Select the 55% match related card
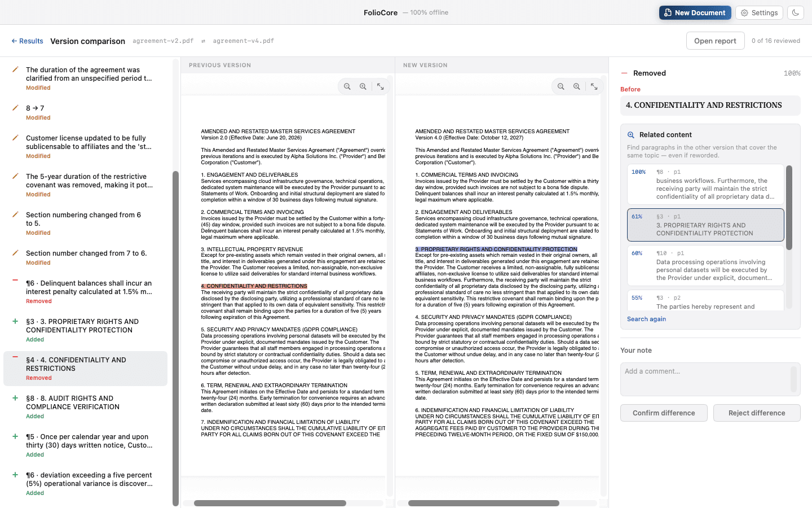Viewport: 812px width, 508px height. point(705,300)
